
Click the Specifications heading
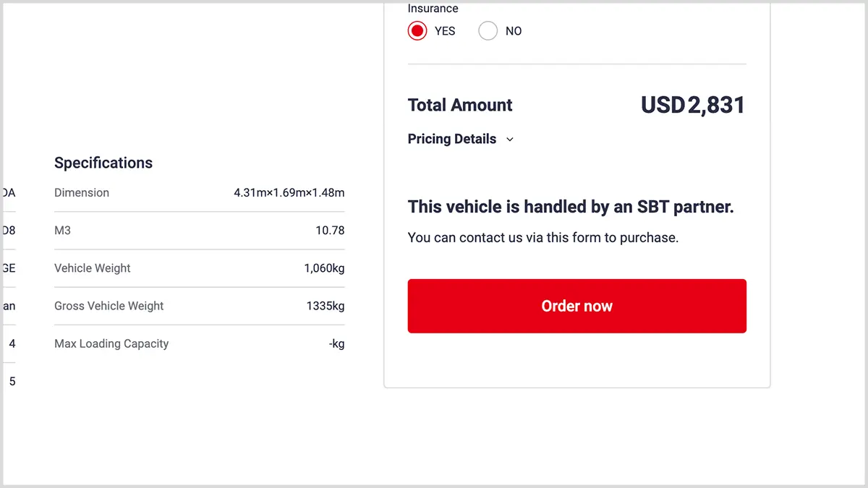[103, 163]
